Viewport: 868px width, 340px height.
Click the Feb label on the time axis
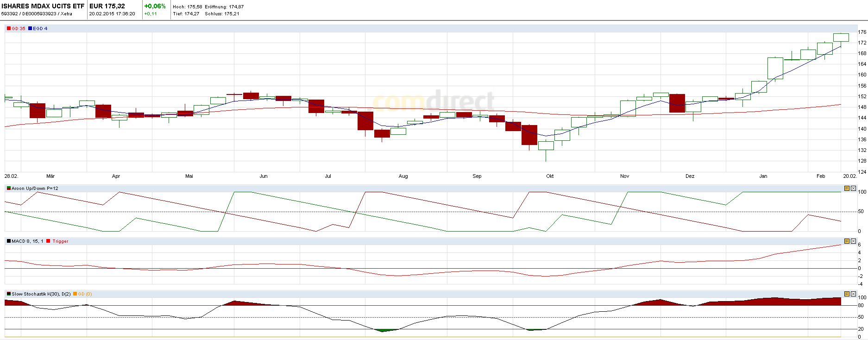pyautogui.click(x=821, y=176)
